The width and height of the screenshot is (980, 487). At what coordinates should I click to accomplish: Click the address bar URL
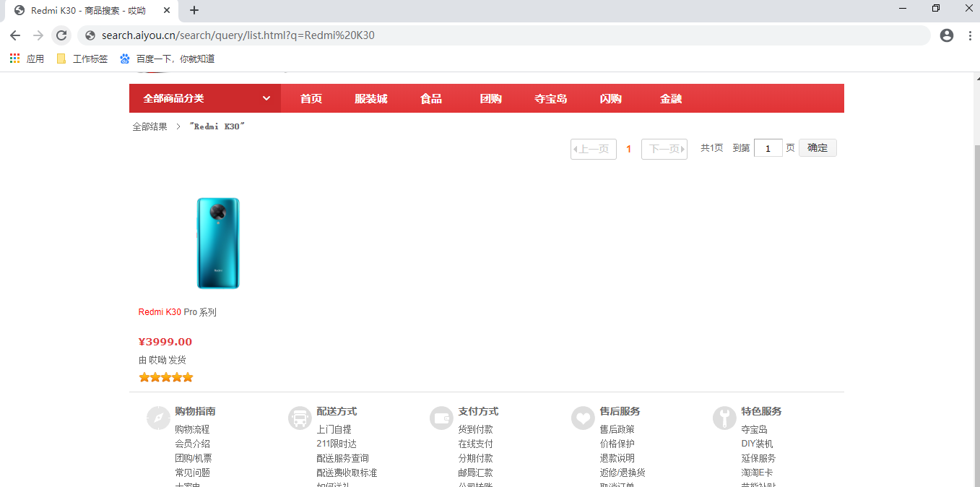pos(238,35)
